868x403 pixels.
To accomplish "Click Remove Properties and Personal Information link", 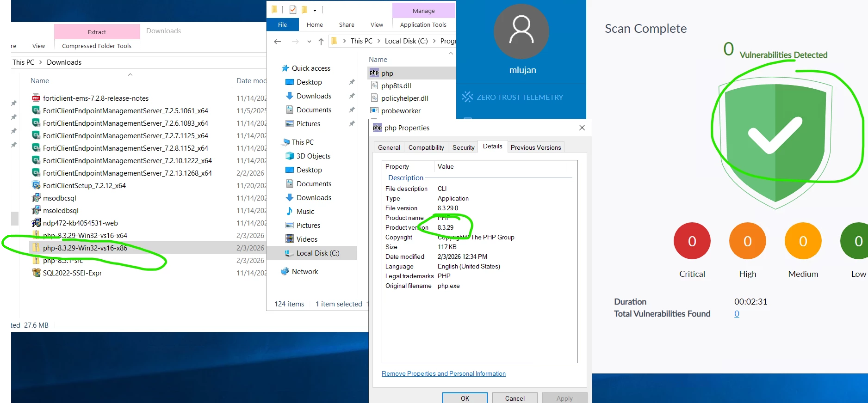I will pyautogui.click(x=444, y=373).
